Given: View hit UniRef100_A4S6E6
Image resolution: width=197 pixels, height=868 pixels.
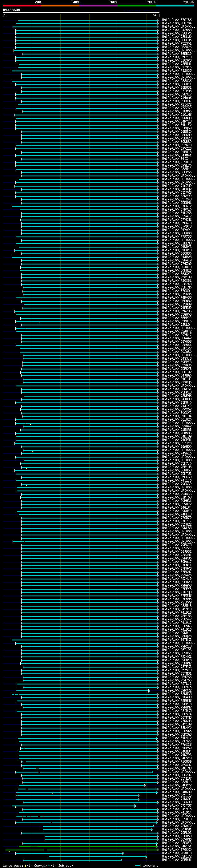Looking at the screenshot, I should 177,453.
